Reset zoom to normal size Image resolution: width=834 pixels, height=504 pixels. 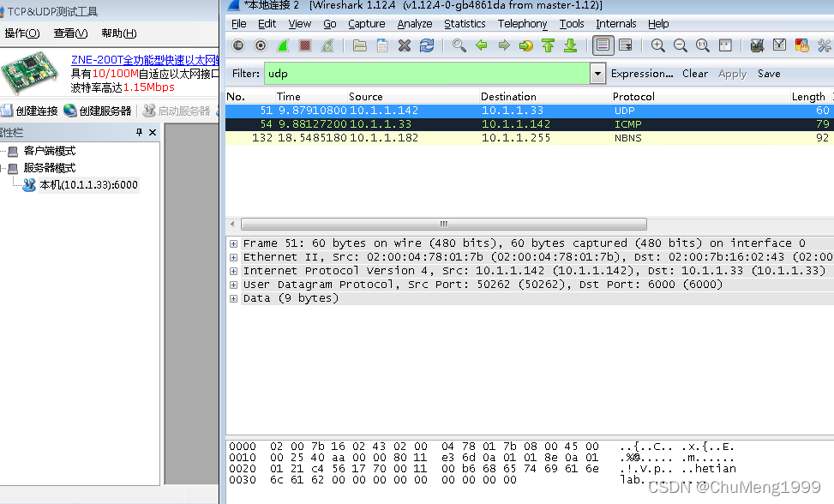703,45
